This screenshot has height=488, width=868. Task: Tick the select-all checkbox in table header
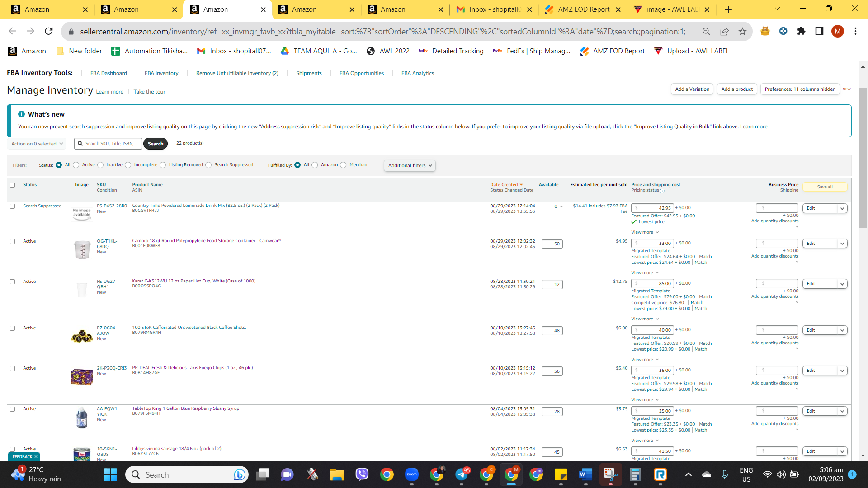coord(13,185)
